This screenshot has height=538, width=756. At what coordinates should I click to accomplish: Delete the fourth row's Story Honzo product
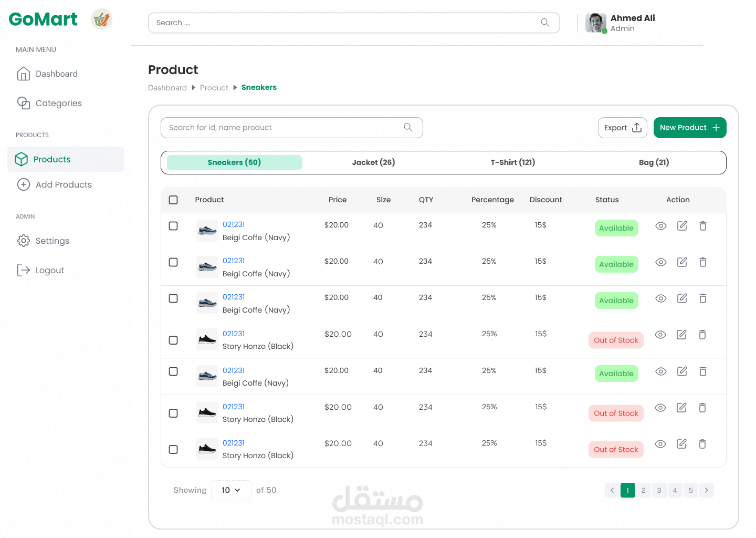click(x=702, y=335)
